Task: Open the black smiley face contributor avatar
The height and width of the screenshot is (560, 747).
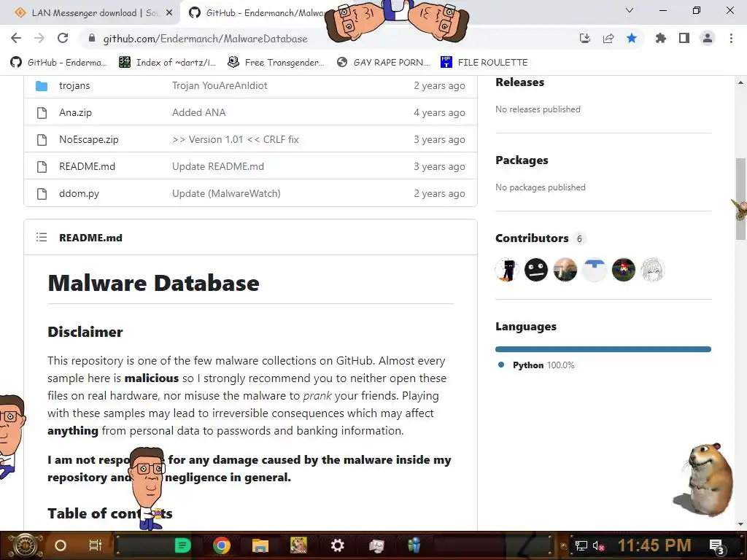Action: click(x=536, y=270)
